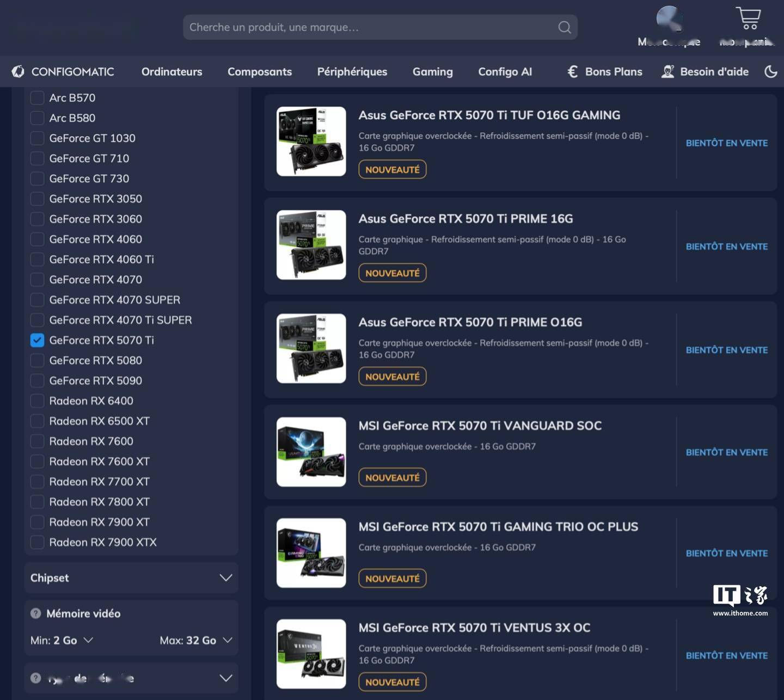Click the search magnifier icon

point(565,27)
